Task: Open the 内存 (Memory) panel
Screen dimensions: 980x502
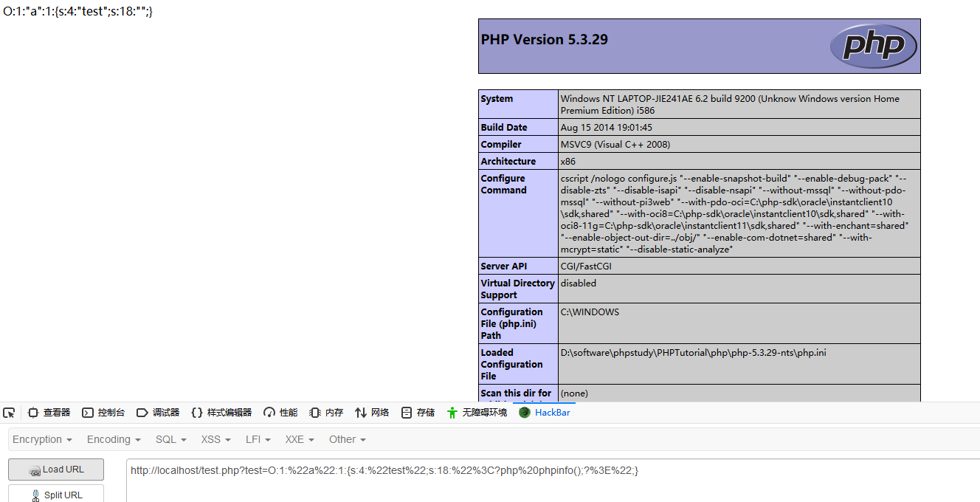Action: tap(325, 412)
